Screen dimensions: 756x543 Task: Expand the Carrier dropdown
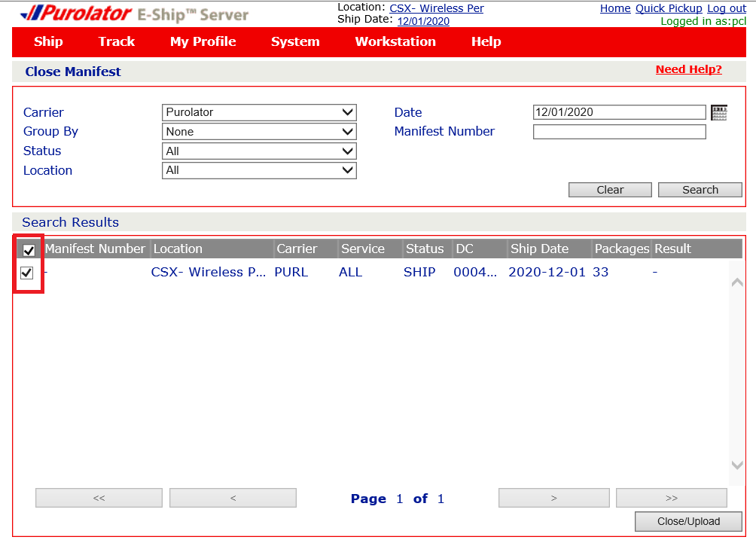pyautogui.click(x=259, y=112)
